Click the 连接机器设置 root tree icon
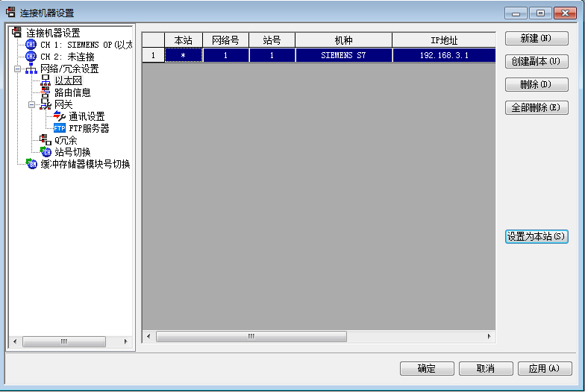This screenshot has width=585, height=392. click(16, 33)
